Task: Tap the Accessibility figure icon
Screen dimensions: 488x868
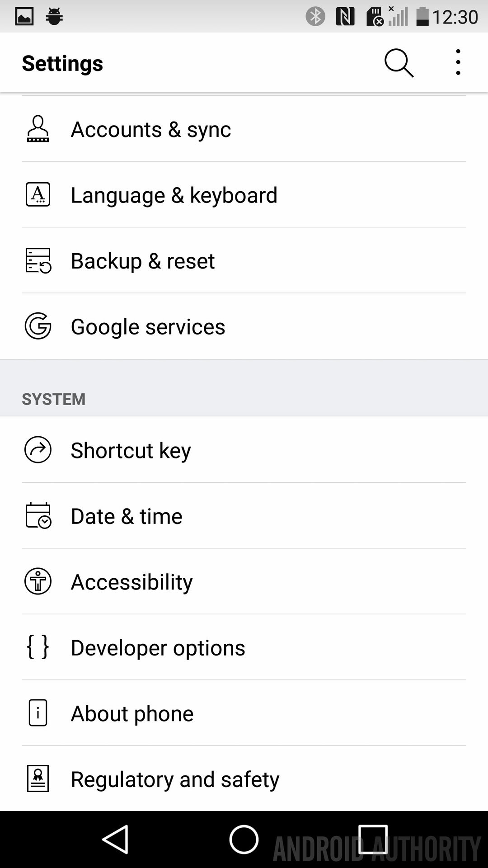Action: pyautogui.click(x=38, y=581)
